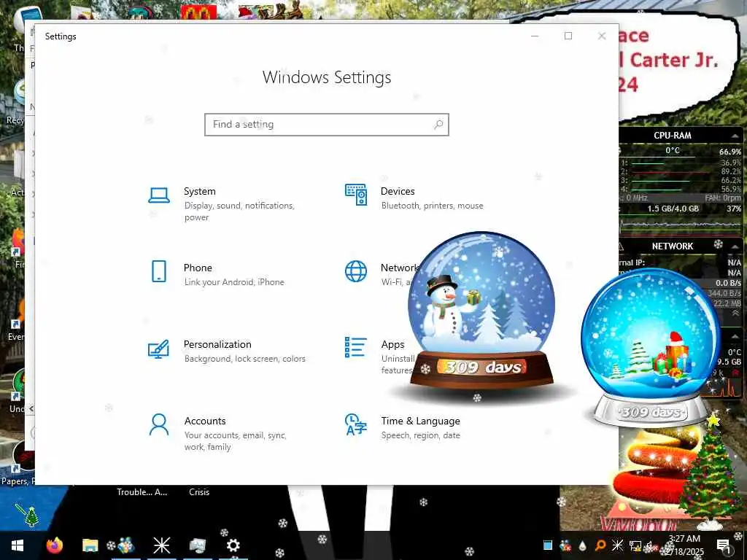Image resolution: width=747 pixels, height=560 pixels.
Task: Click the Devices heading text
Action: click(x=398, y=191)
